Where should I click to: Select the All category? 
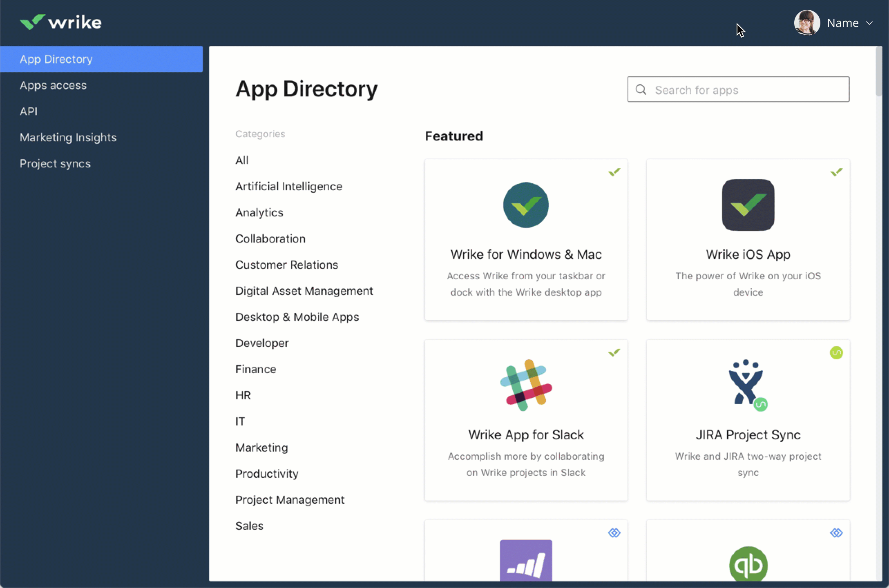tap(242, 160)
